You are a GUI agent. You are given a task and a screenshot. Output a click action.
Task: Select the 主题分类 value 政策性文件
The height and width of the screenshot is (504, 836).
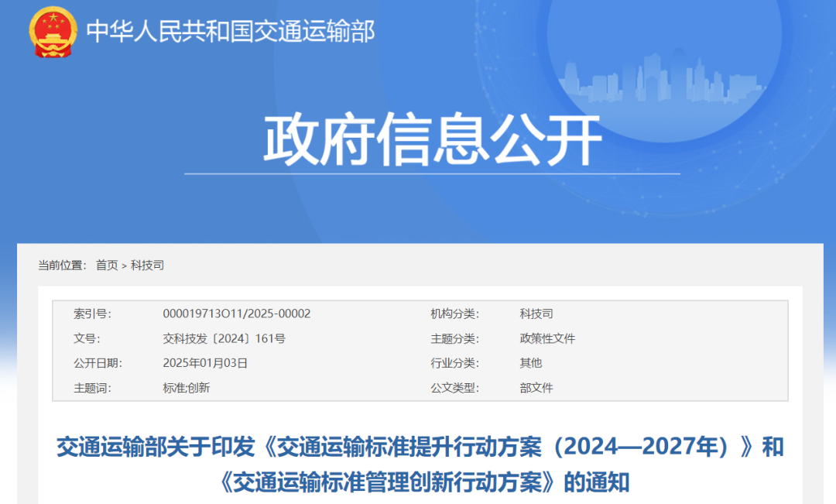[x=546, y=338]
